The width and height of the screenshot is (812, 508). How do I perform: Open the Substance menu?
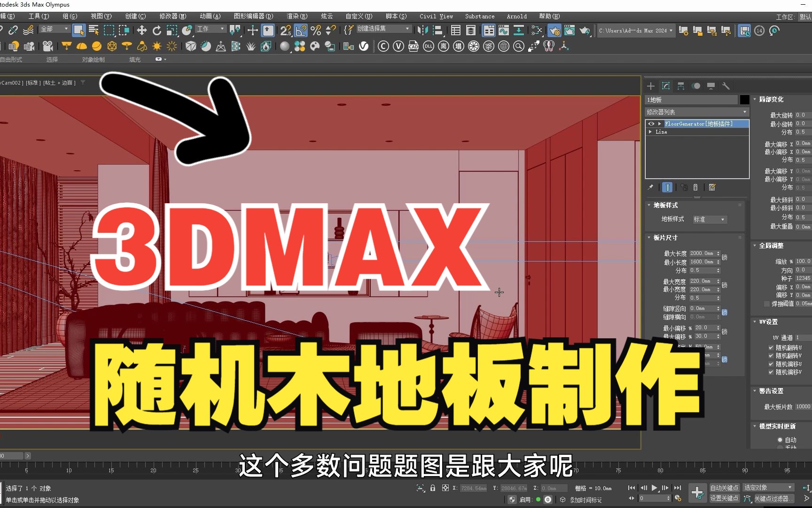tap(480, 16)
